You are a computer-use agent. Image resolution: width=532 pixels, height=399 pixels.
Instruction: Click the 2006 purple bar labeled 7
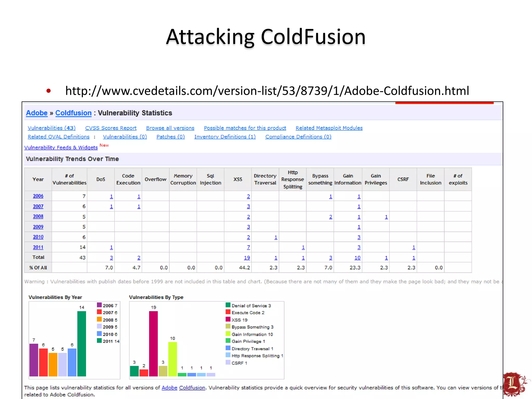pos(34,360)
